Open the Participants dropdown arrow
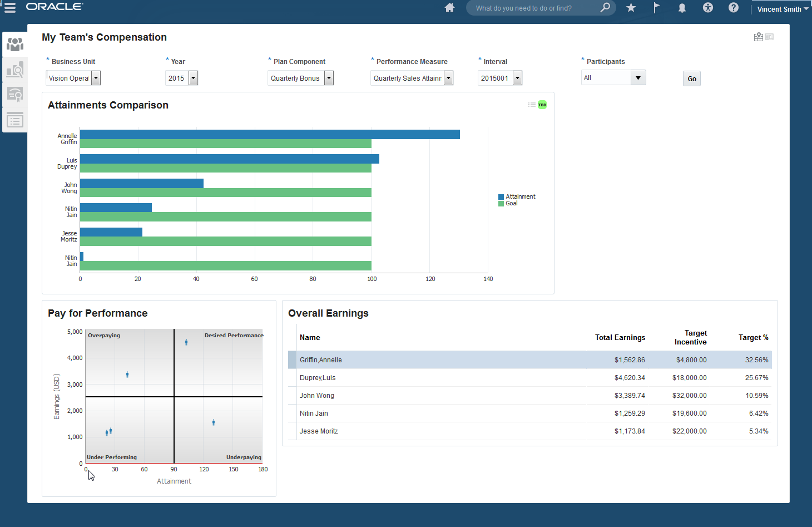 tap(638, 78)
